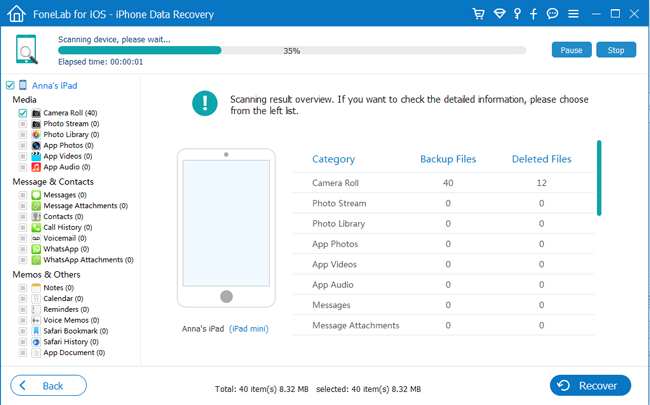Click the (iPad mini) link
The width and height of the screenshot is (650, 405).
[249, 329]
